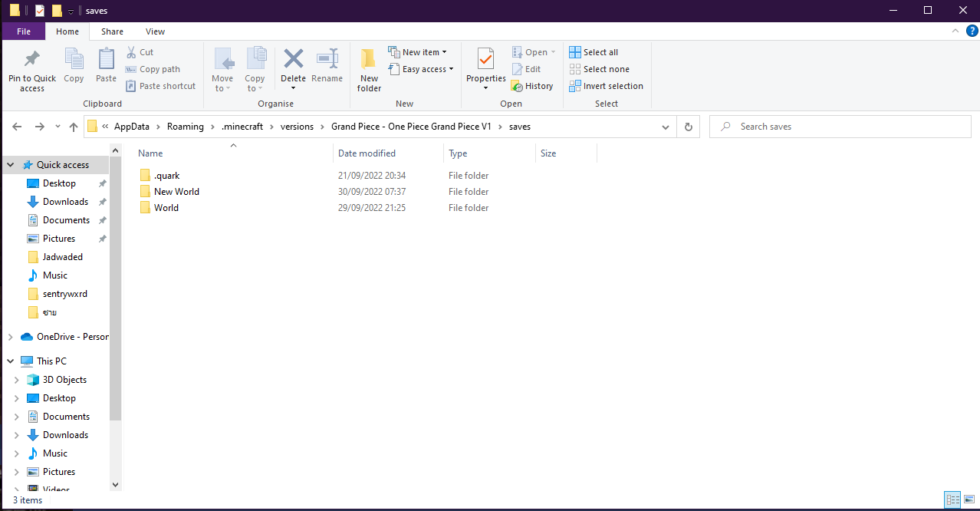Open the Properties checkmark icon
Image resolution: width=980 pixels, height=511 pixels.
click(x=485, y=59)
